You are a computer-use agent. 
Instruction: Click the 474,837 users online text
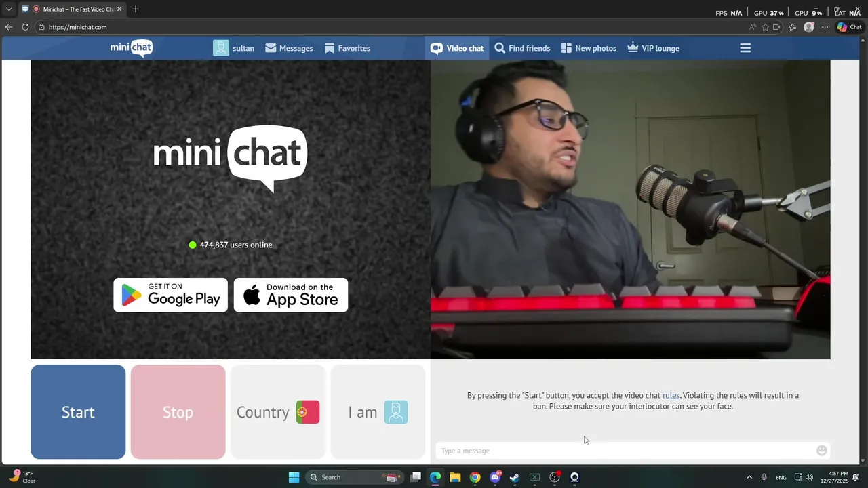[x=236, y=245]
